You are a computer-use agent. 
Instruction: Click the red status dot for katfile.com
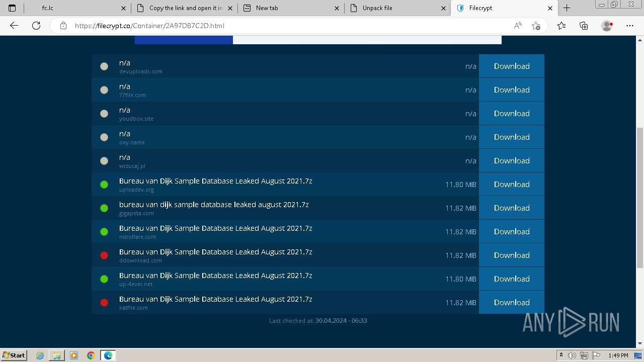click(x=104, y=303)
